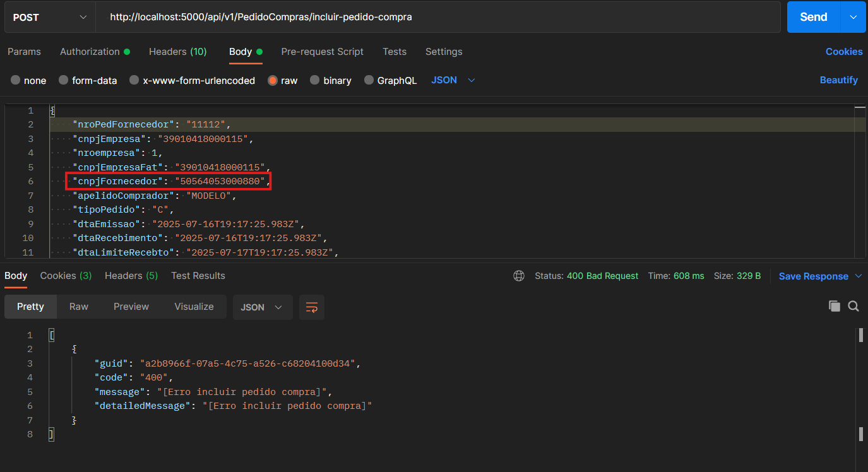This screenshot has width=868, height=472.
Task: Expand the Send button dropdown arrow
Action: (x=853, y=18)
